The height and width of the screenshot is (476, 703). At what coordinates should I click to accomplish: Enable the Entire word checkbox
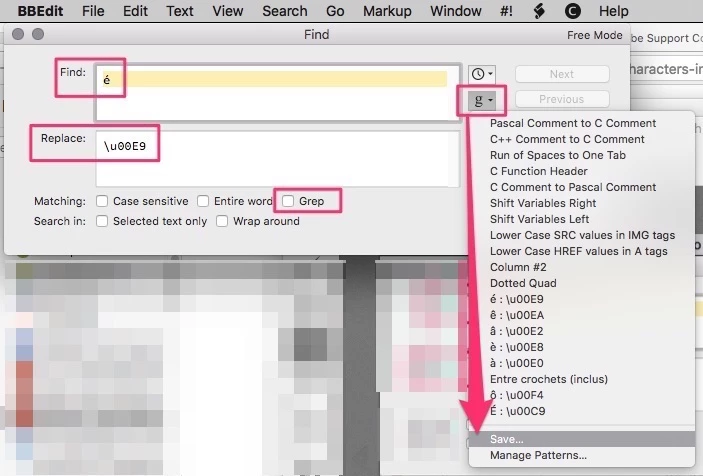[203, 201]
